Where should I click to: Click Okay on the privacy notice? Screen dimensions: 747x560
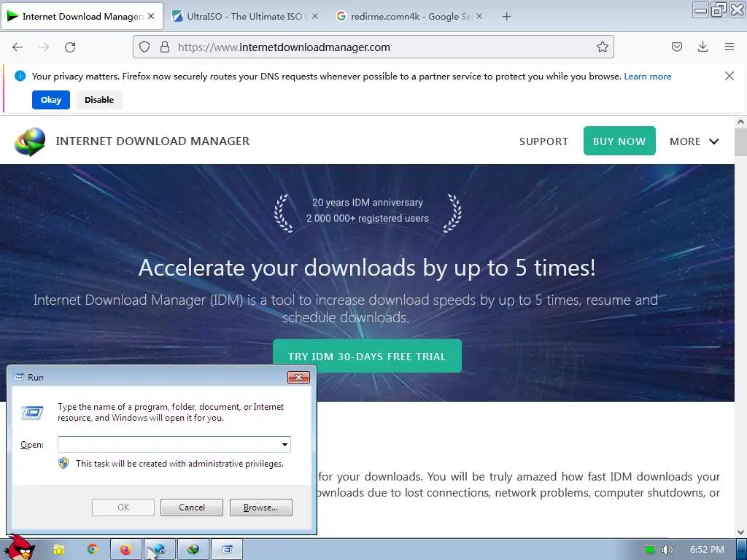(51, 99)
